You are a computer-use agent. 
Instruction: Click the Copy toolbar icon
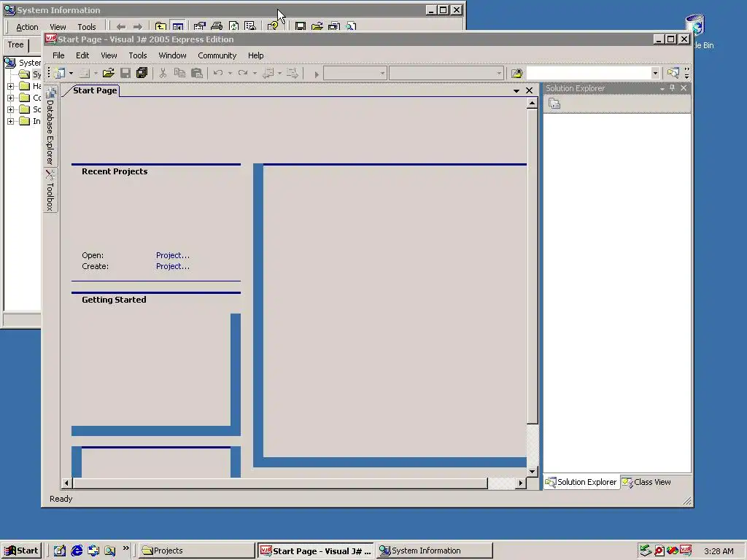(179, 73)
